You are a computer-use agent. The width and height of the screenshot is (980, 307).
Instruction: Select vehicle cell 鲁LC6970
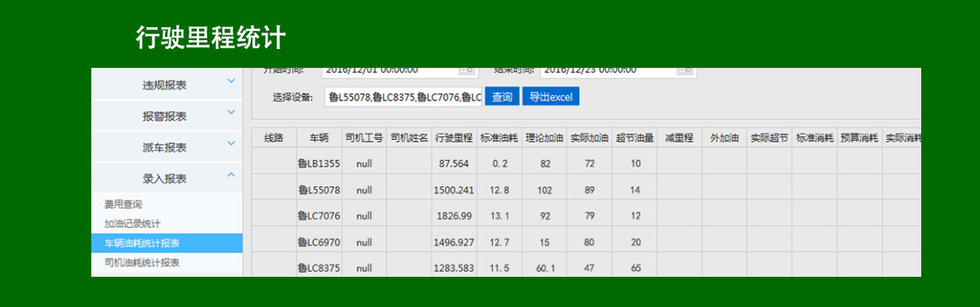(318, 242)
